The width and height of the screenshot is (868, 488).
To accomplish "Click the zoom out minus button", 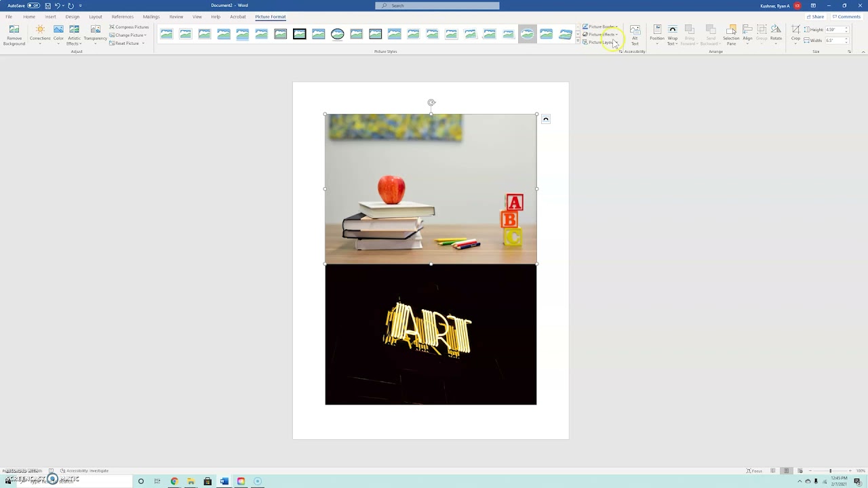I will 810,470.
